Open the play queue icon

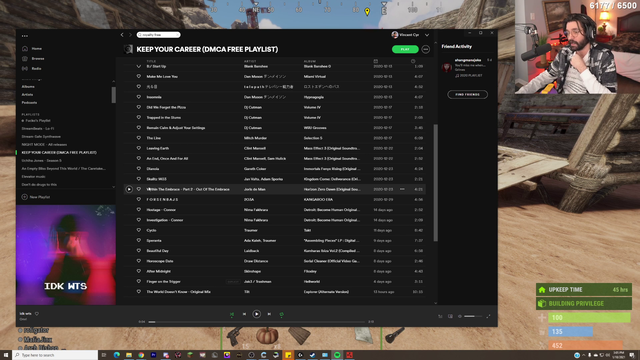tap(440, 316)
